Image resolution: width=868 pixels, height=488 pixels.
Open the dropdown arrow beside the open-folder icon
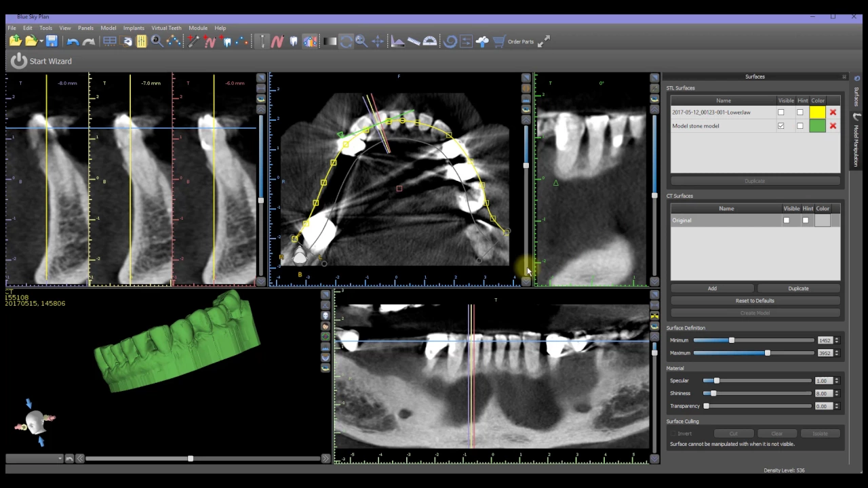(x=41, y=41)
